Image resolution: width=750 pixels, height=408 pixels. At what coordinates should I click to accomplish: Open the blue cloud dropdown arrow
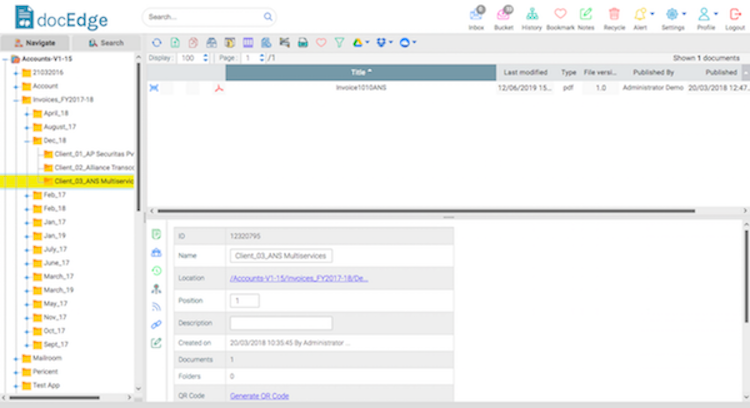(414, 42)
